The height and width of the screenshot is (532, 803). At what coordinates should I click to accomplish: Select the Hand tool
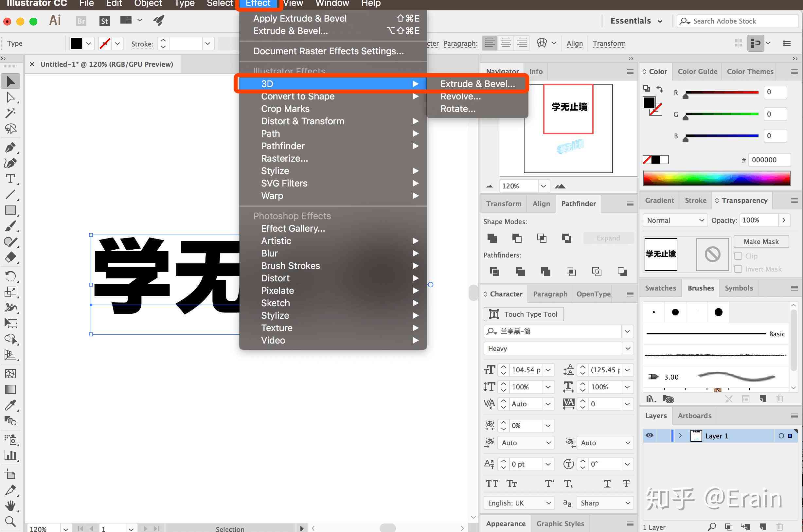click(10, 505)
